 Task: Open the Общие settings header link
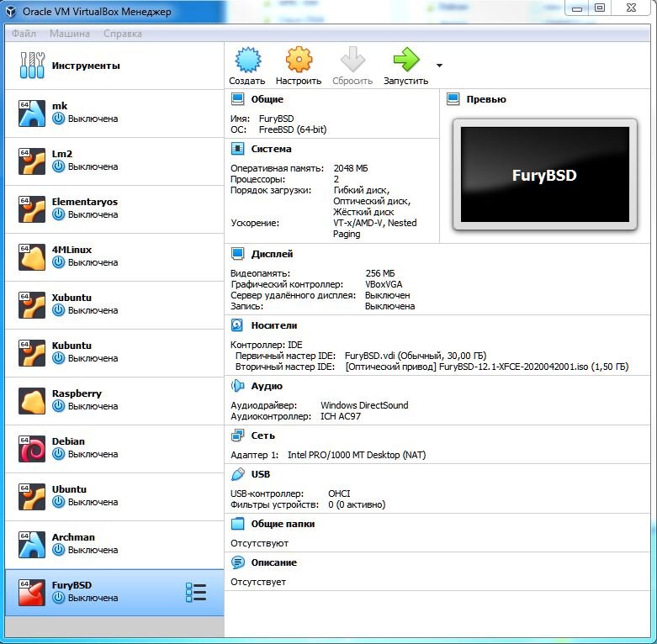268,99
